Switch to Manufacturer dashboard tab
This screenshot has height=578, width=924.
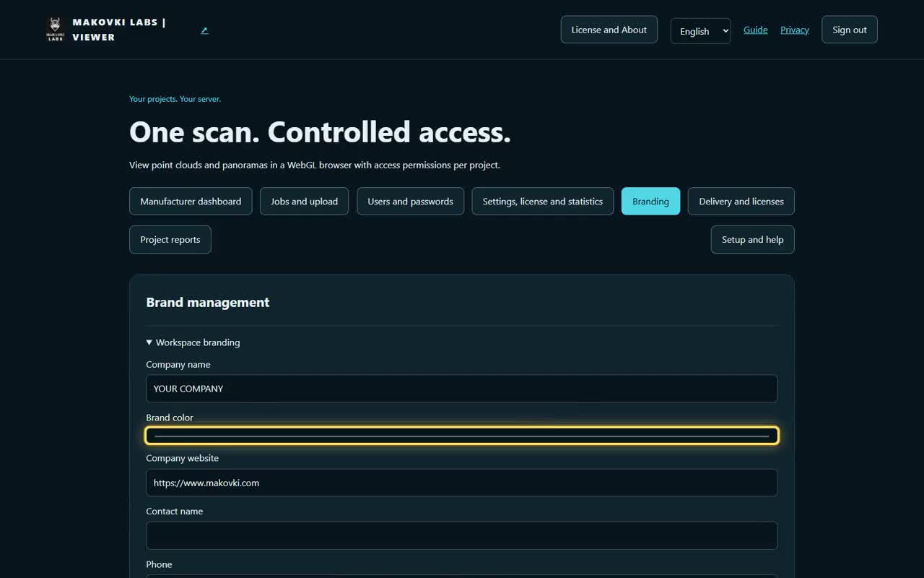click(191, 202)
